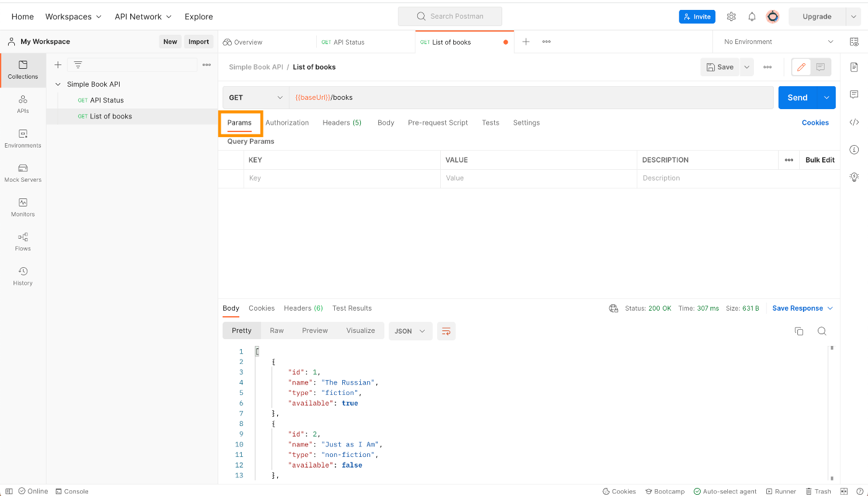Open the response Cookies tab
868x496 pixels.
262,308
